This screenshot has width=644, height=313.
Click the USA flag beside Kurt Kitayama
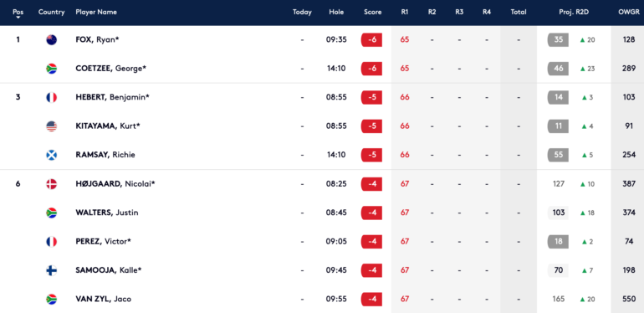click(x=51, y=126)
